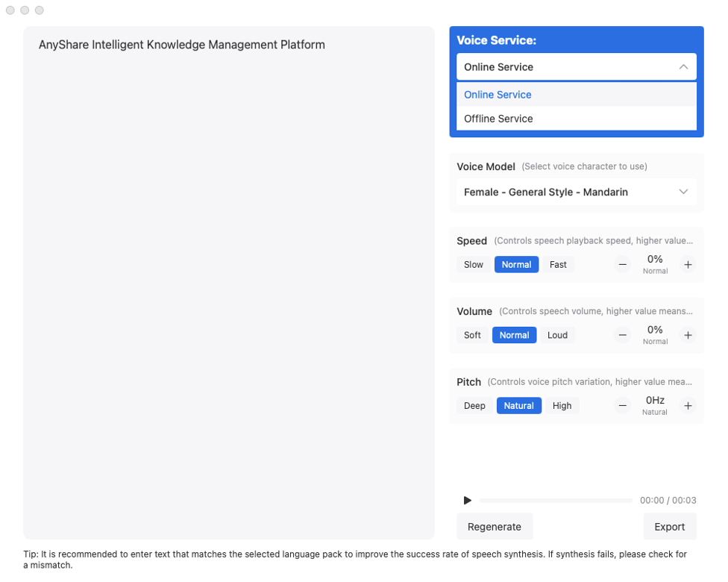The width and height of the screenshot is (728, 582).
Task: Switch pitch to High
Action: 562,406
